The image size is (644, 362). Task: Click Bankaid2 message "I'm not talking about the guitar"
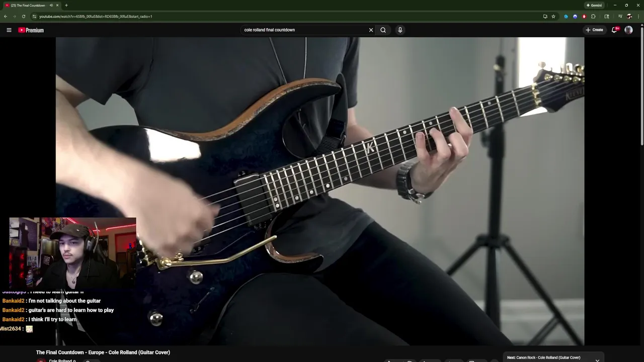tap(51, 301)
